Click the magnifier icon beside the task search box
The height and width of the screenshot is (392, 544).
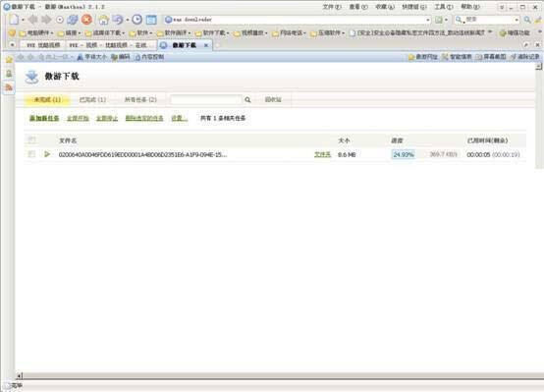pos(247,100)
